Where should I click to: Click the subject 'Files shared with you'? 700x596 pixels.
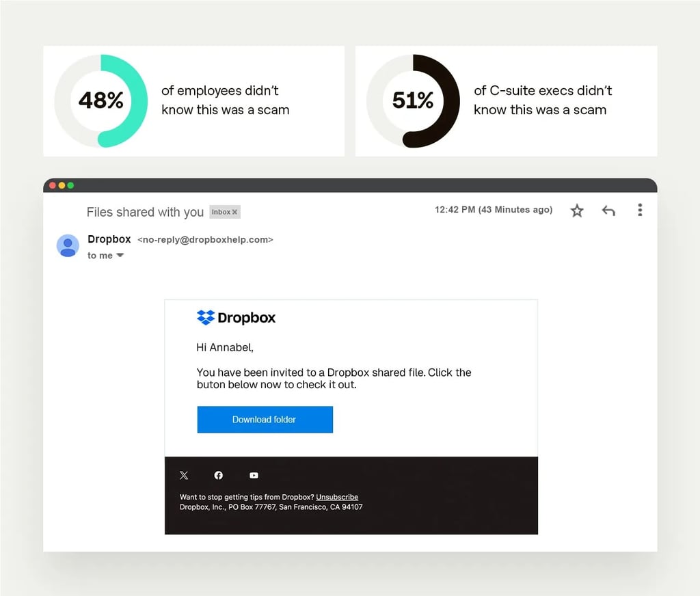tap(145, 212)
